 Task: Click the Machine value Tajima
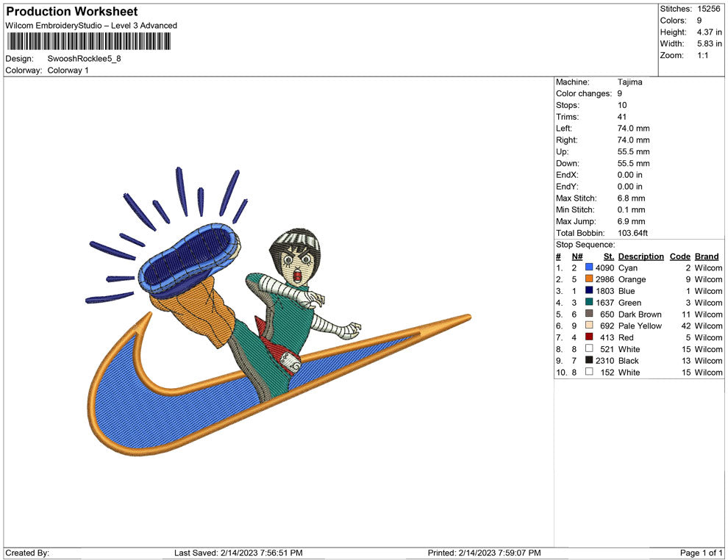629,82
